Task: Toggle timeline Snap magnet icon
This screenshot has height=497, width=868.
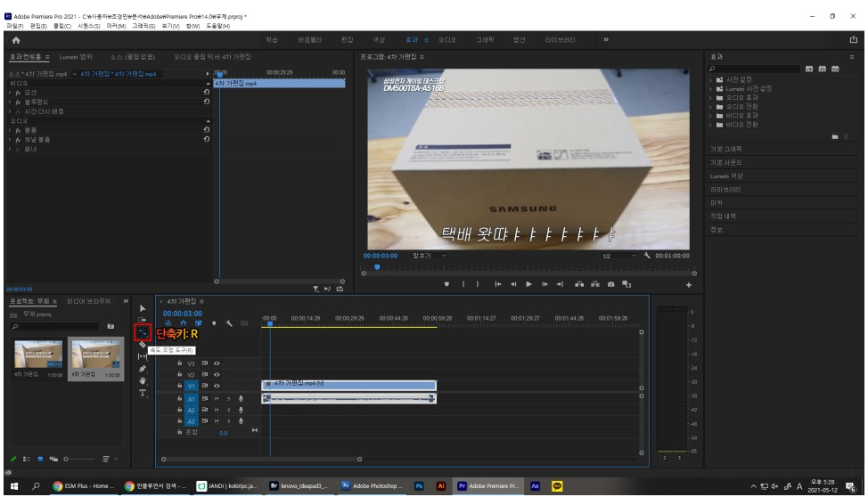Action: (x=184, y=323)
